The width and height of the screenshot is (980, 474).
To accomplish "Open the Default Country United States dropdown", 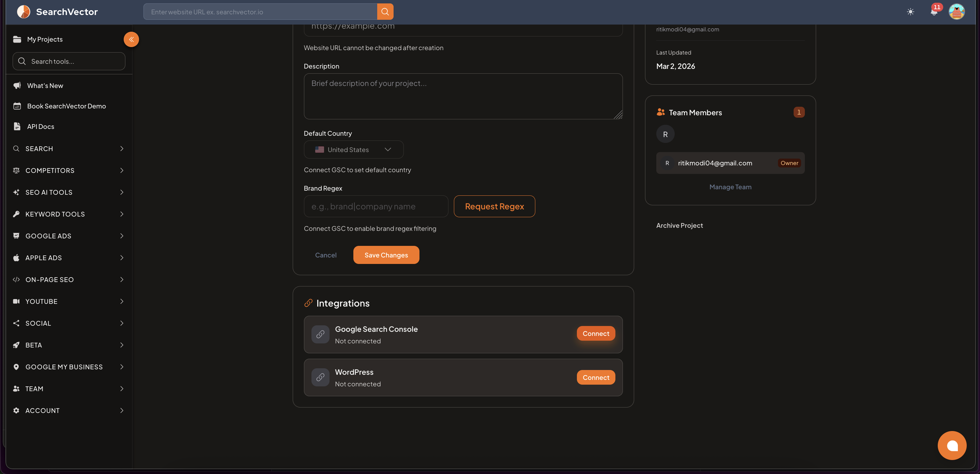I will pos(353,150).
